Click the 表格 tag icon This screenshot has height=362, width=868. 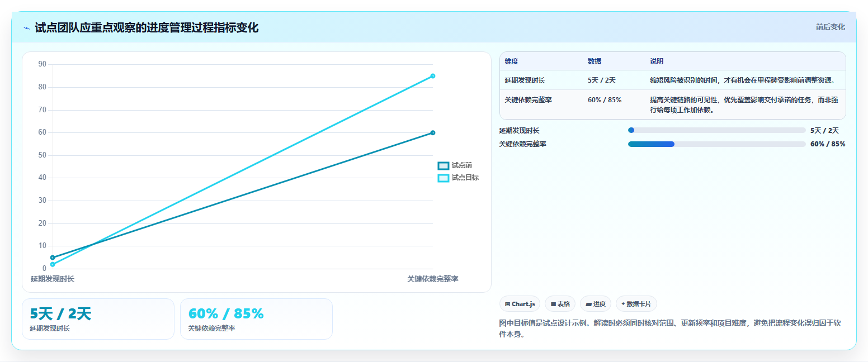click(x=553, y=304)
